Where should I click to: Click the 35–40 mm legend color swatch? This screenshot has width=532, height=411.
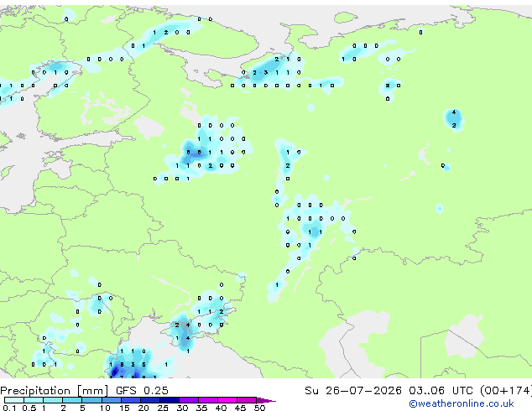207,400
